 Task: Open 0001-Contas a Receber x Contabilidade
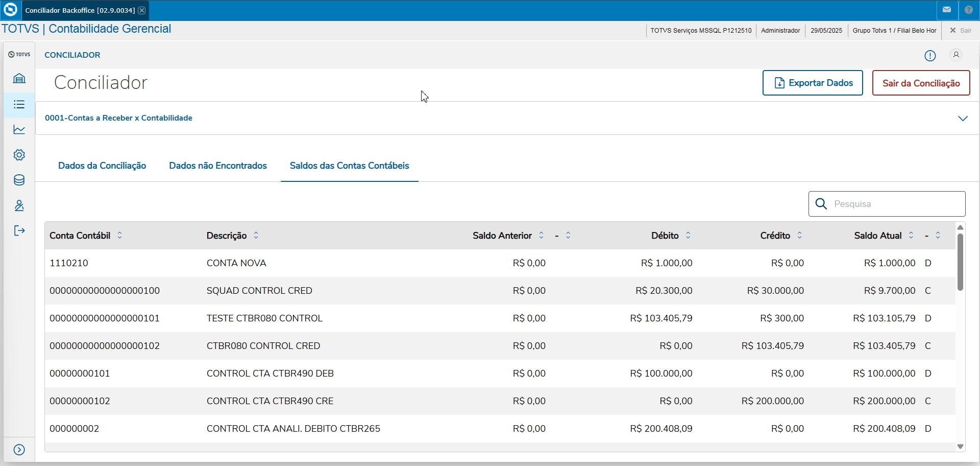(x=118, y=118)
